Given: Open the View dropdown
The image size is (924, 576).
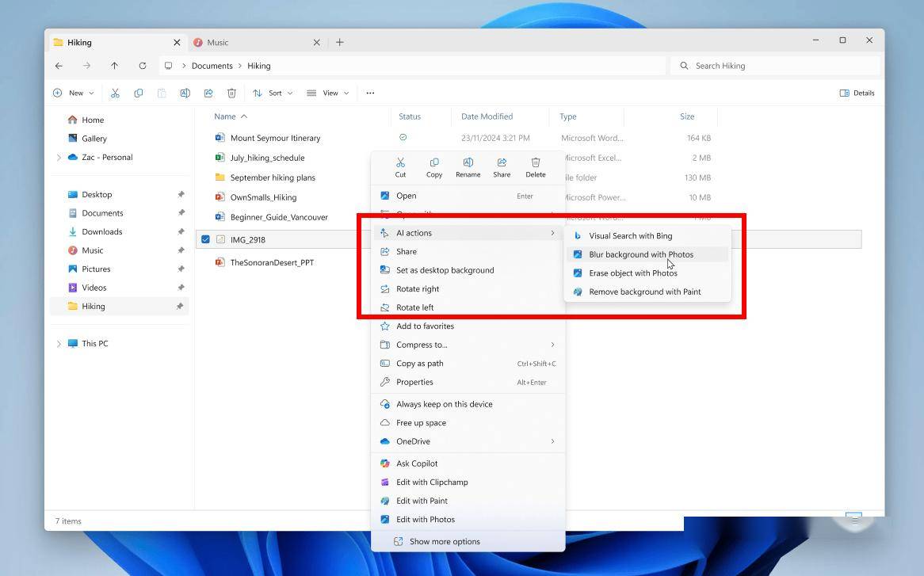Looking at the screenshot, I should pos(327,93).
